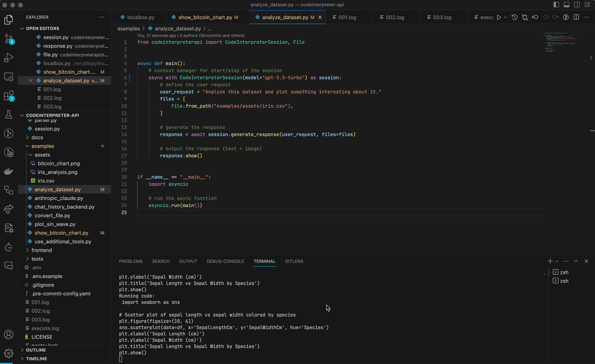The image size is (595, 364).
Task: Open the Extensions view
Action: pos(9,96)
